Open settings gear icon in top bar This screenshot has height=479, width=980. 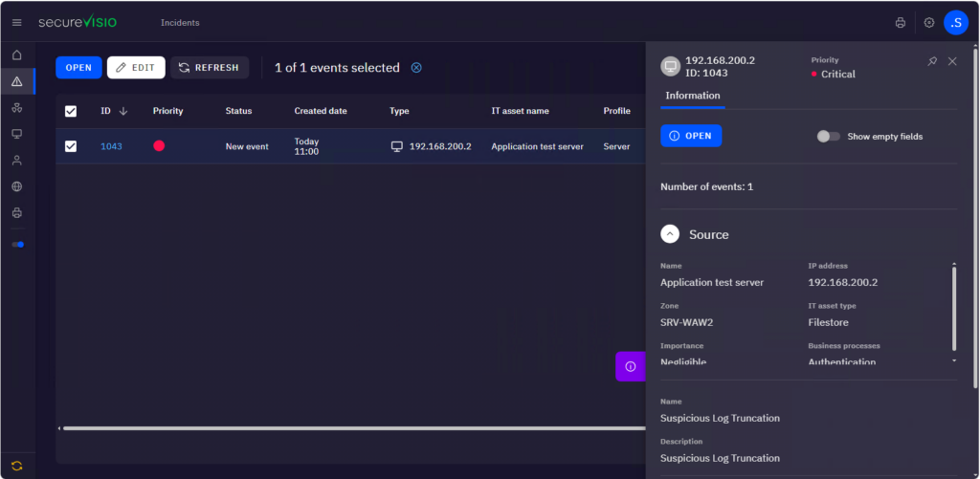929,23
